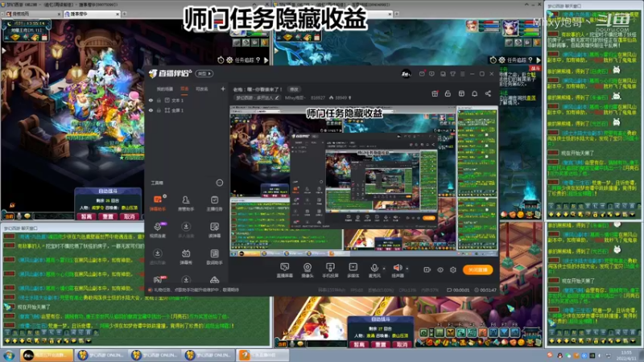Open speaker options arrow next to 扬声器
The width and height of the screenshot is (644, 362).
(x=407, y=269)
